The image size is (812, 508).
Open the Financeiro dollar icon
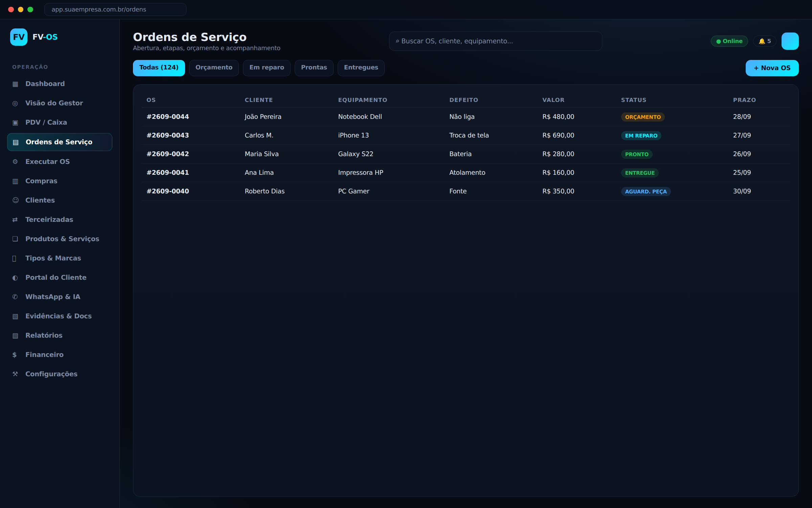(x=15, y=355)
